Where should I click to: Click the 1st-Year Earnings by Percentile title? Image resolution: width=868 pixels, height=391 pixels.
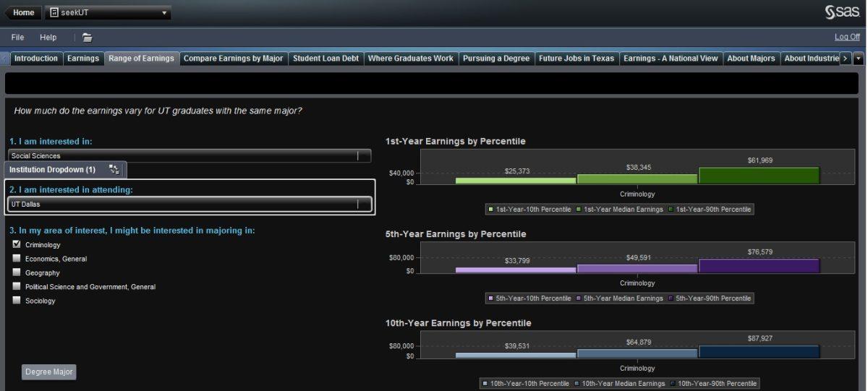click(x=456, y=141)
